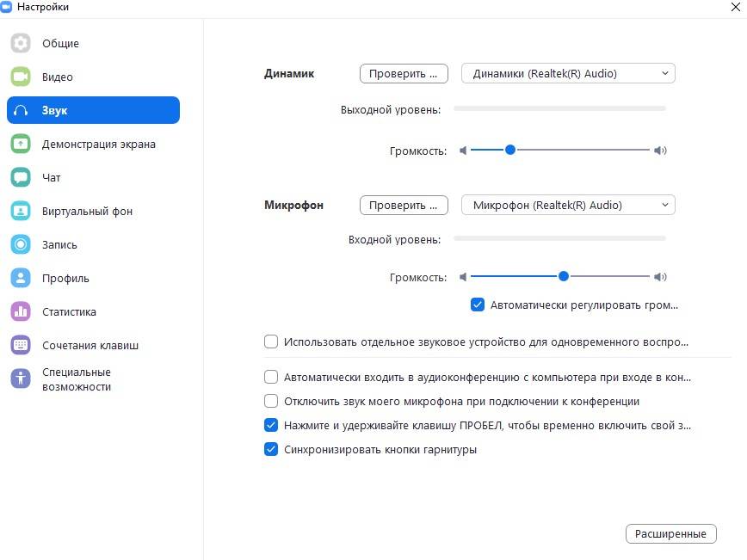Check the separate audio device checkbox
This screenshot has width=747, height=560.
[x=271, y=342]
